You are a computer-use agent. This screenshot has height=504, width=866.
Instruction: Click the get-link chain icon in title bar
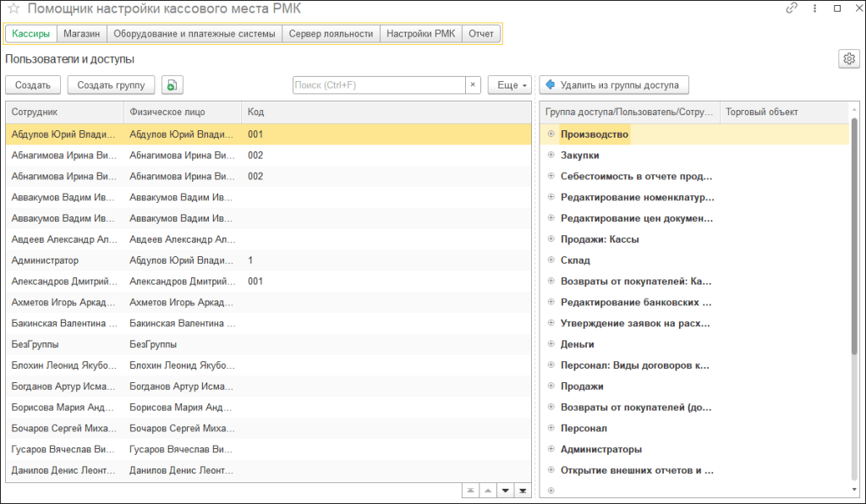(x=792, y=8)
